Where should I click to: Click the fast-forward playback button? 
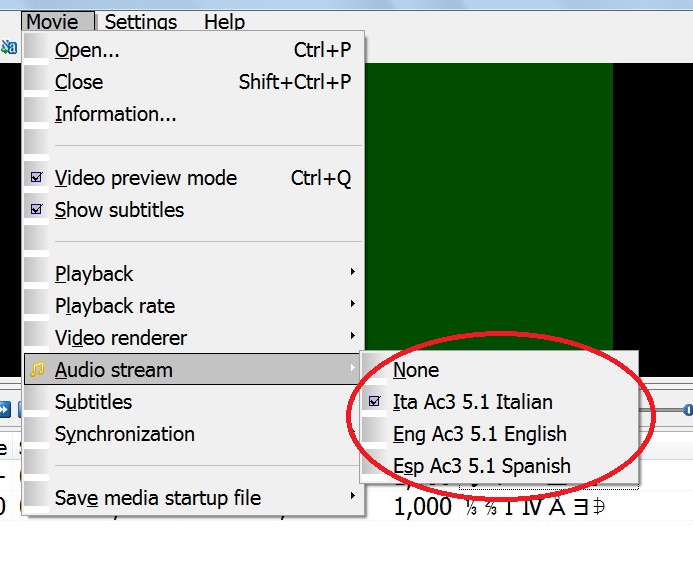[x=5, y=409]
